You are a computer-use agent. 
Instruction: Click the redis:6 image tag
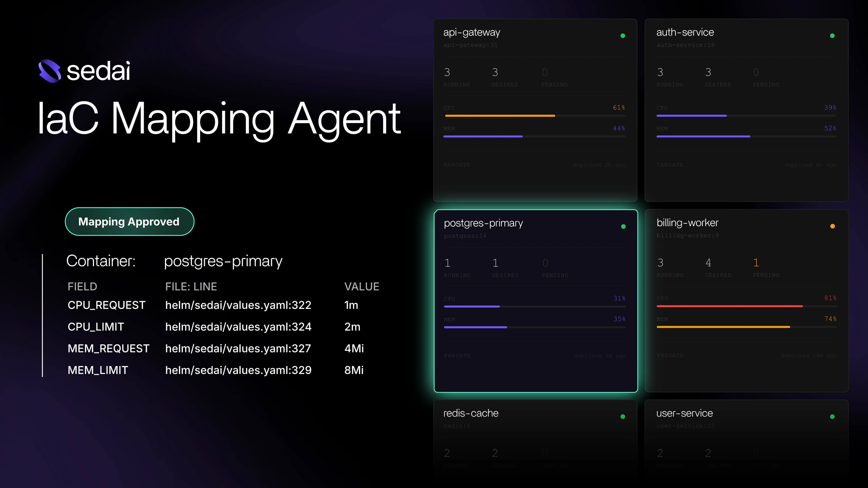pyautogui.click(x=457, y=426)
